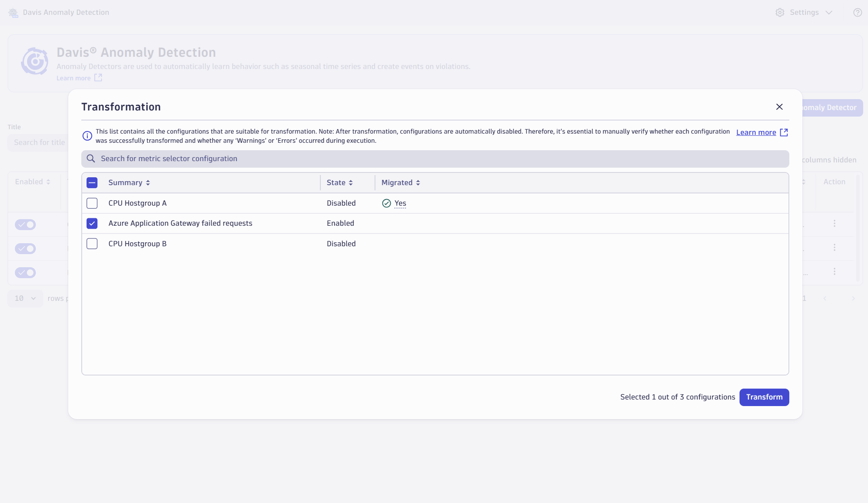Viewport: 868px width, 503px height.
Task: Select 'Azure Application Gateway failed requests' text
Action: (180, 224)
